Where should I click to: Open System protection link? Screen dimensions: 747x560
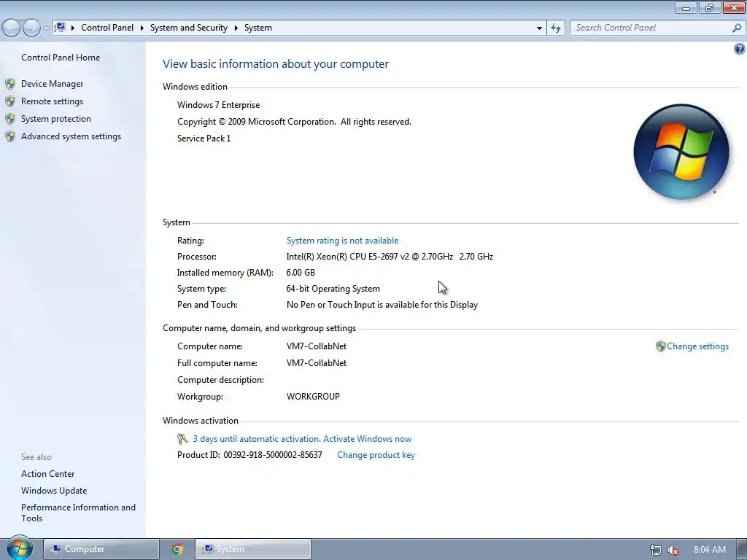pyautogui.click(x=55, y=119)
